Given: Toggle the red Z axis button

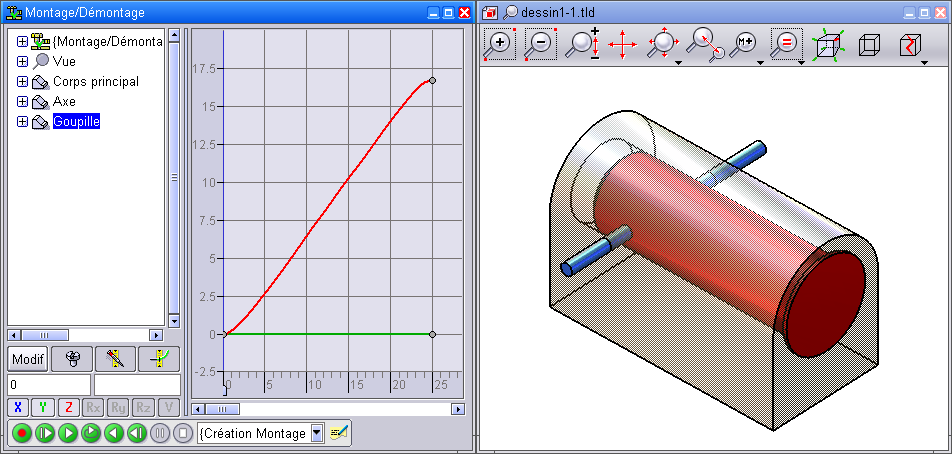Looking at the screenshot, I should point(68,407).
